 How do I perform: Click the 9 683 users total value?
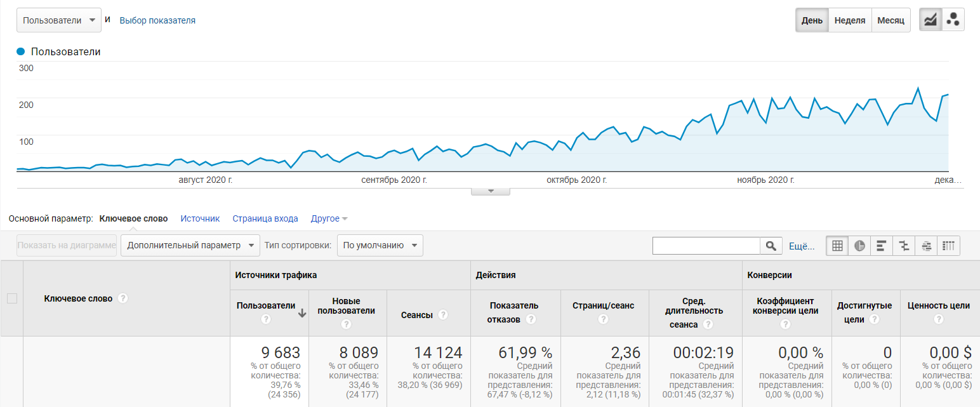(x=281, y=352)
